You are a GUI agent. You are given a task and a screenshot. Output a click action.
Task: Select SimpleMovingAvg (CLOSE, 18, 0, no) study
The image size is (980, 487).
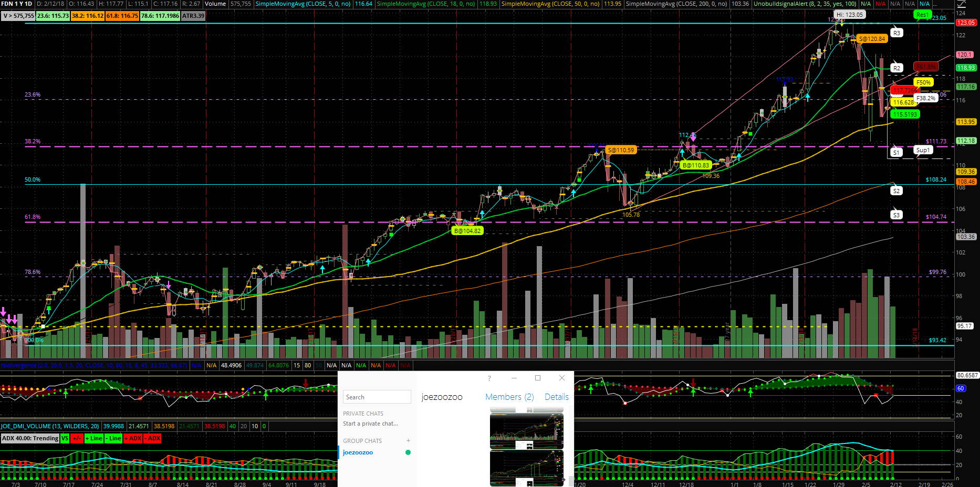pos(426,4)
